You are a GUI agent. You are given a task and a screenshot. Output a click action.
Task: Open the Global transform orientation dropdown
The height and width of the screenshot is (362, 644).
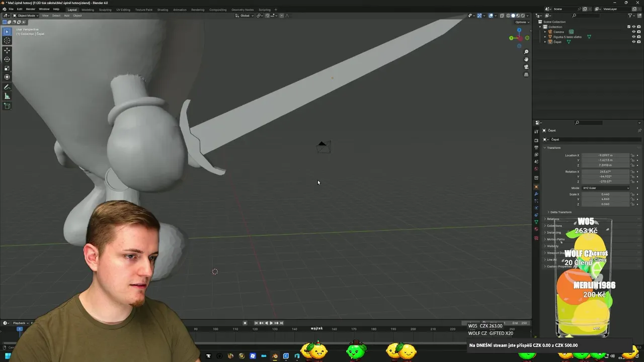[x=245, y=16]
